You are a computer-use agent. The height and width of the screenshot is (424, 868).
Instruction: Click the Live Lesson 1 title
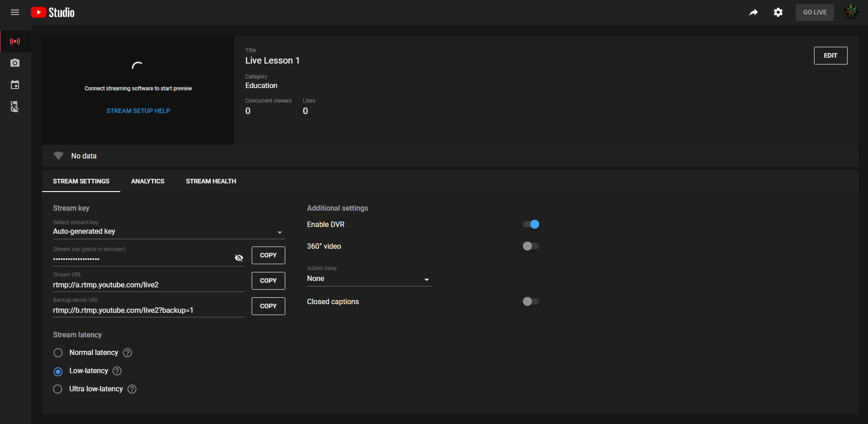point(273,60)
